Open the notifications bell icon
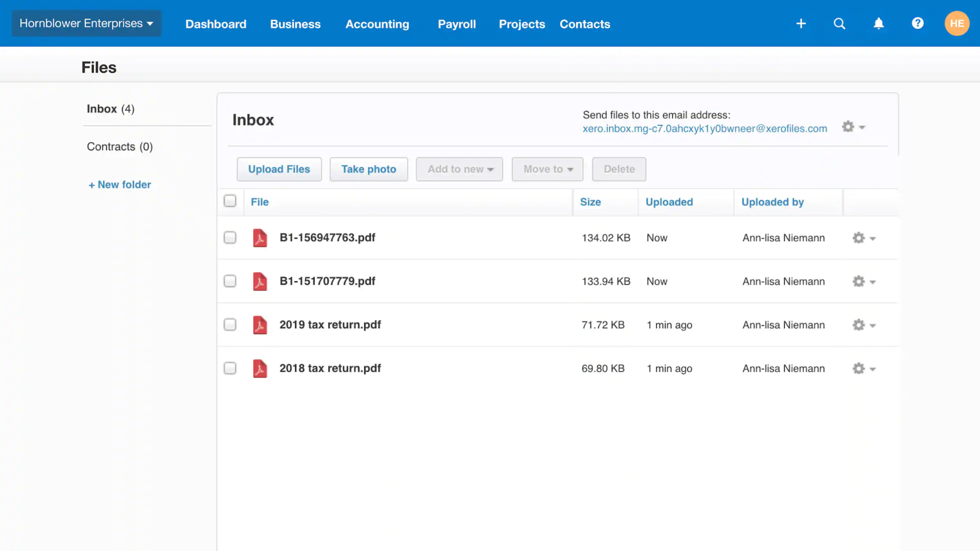 pos(879,23)
